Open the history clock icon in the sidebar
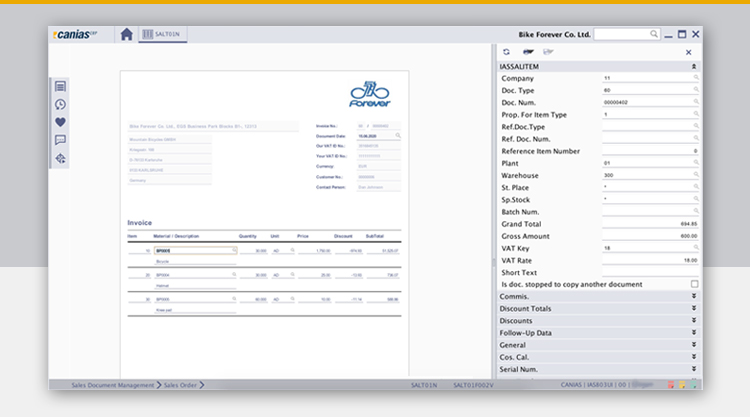The width and height of the screenshot is (750, 417). click(x=60, y=104)
